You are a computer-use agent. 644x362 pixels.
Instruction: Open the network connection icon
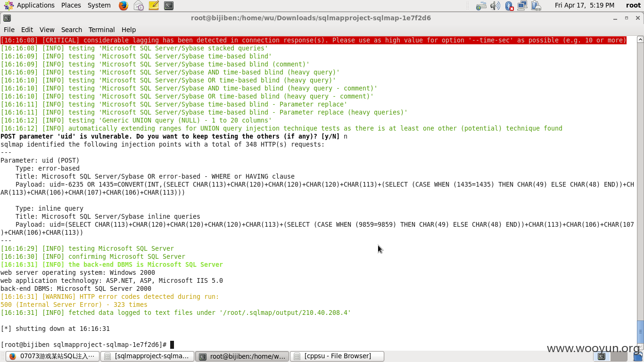tap(522, 6)
